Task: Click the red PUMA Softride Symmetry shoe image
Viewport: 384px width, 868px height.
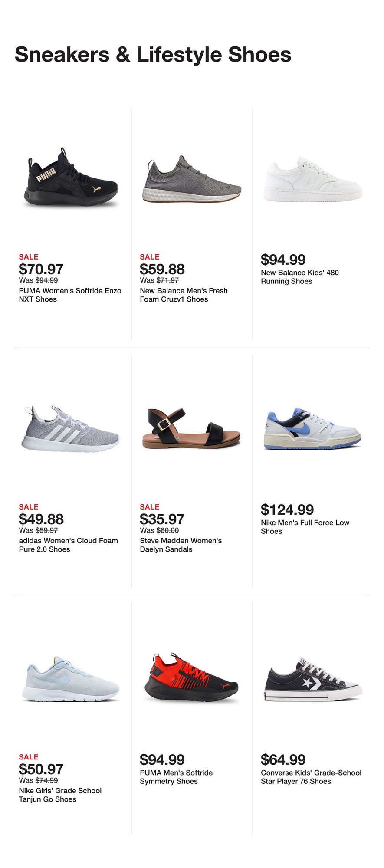Action: tap(191, 678)
